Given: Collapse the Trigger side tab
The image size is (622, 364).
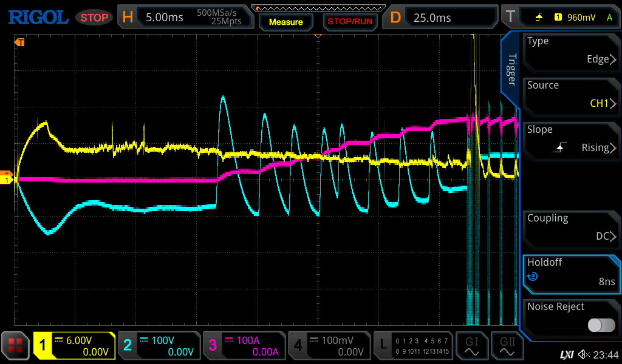Looking at the screenshot, I should coord(511,68).
